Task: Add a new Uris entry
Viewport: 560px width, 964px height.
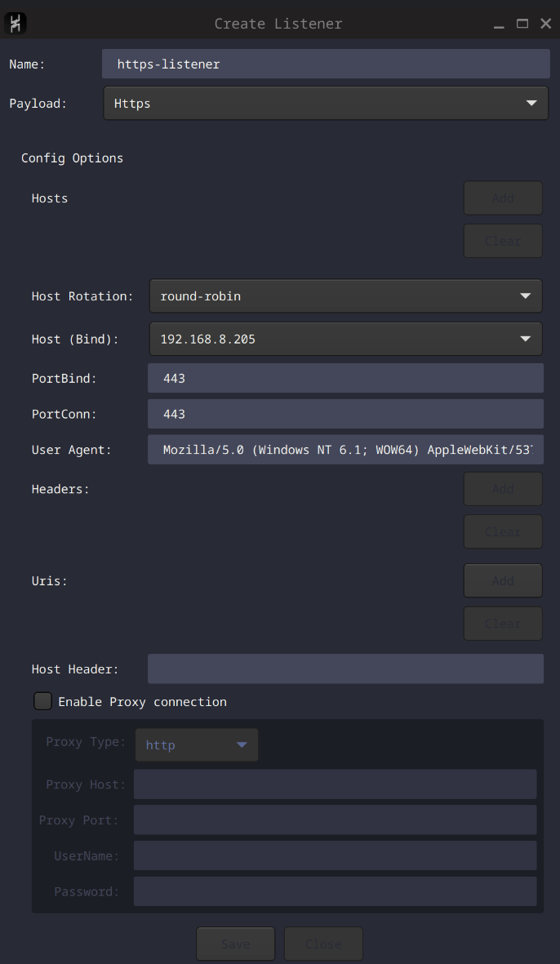Action: [503, 580]
